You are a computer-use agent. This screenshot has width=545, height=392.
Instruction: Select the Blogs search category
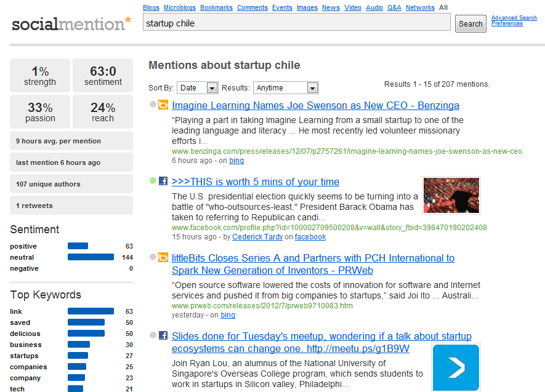click(151, 7)
